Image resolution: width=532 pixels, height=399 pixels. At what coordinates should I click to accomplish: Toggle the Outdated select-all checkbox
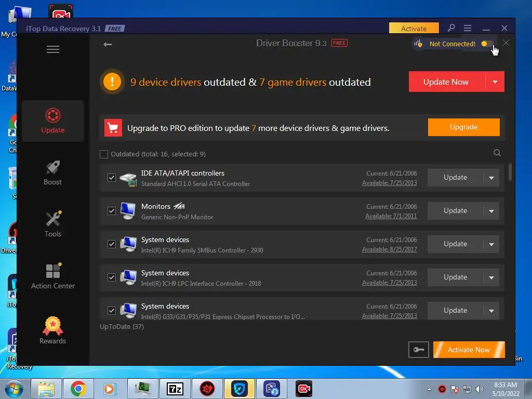point(104,154)
